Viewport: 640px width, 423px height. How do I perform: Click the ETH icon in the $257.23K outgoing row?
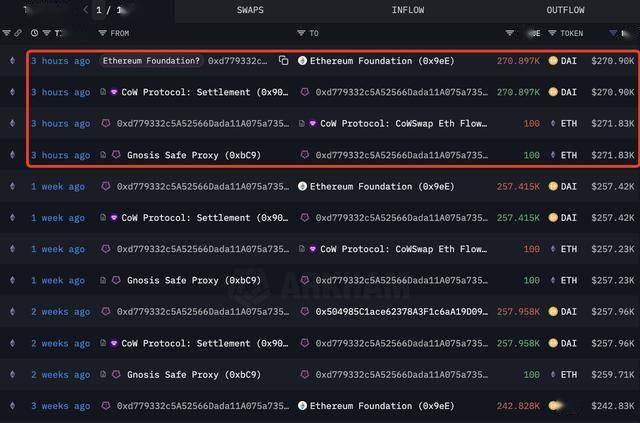[x=553, y=249]
